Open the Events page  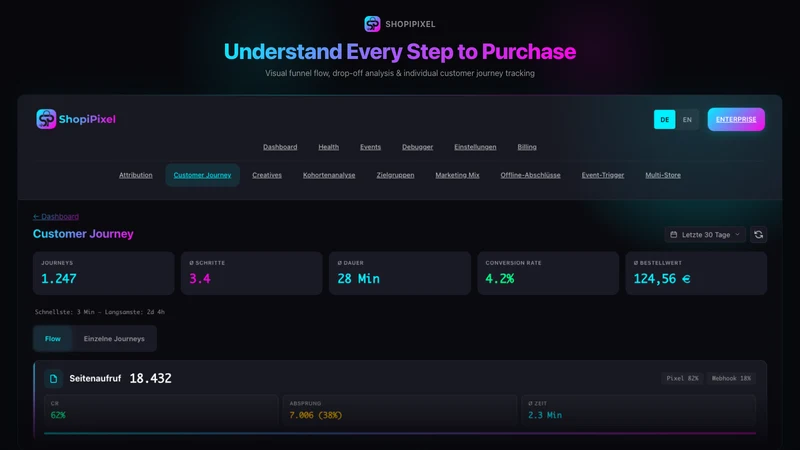[370, 147]
